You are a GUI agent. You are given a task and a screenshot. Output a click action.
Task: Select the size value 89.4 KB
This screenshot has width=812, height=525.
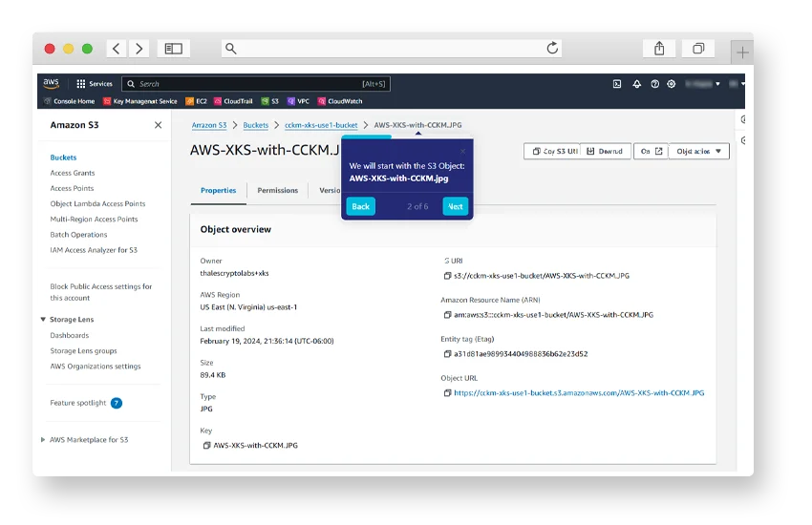pyautogui.click(x=213, y=375)
